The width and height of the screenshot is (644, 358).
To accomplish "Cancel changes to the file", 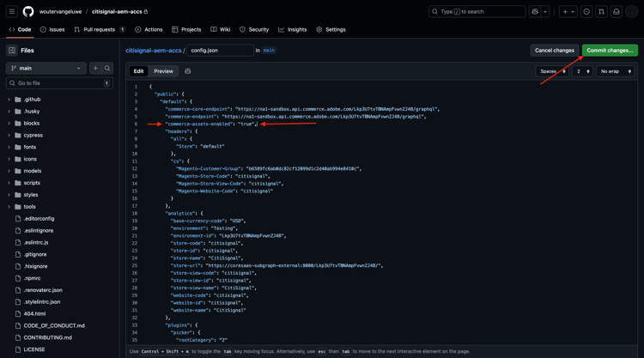I will click(555, 51).
